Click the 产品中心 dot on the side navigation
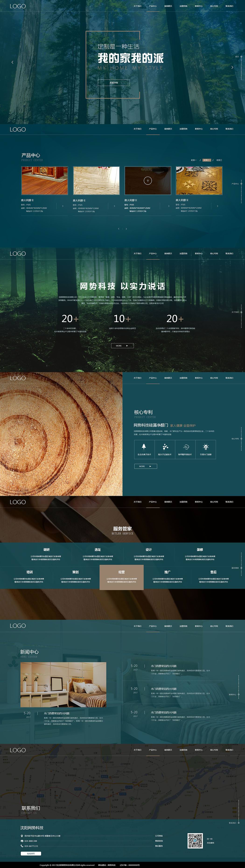The height and width of the screenshot is (868, 245). (241, 184)
